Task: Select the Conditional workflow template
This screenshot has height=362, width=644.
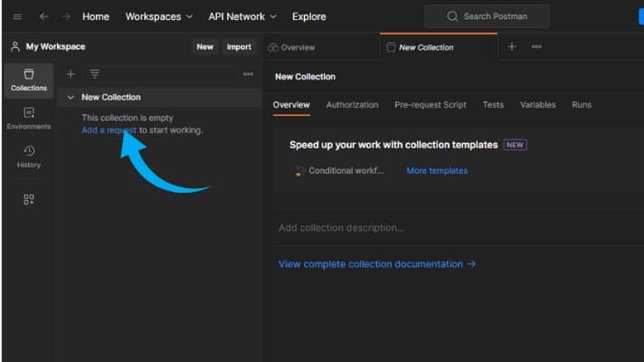Action: [x=340, y=171]
